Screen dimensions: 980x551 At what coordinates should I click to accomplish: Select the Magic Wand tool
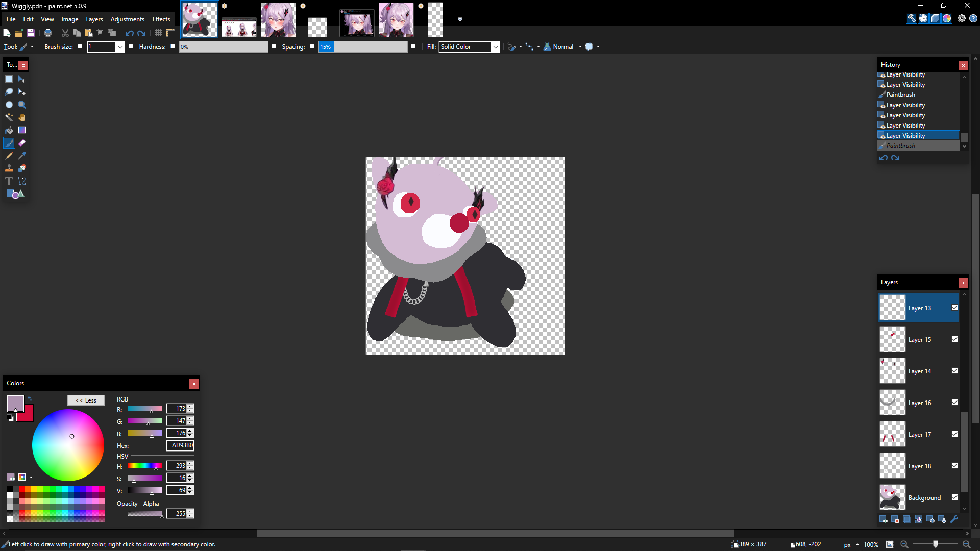tap(9, 117)
